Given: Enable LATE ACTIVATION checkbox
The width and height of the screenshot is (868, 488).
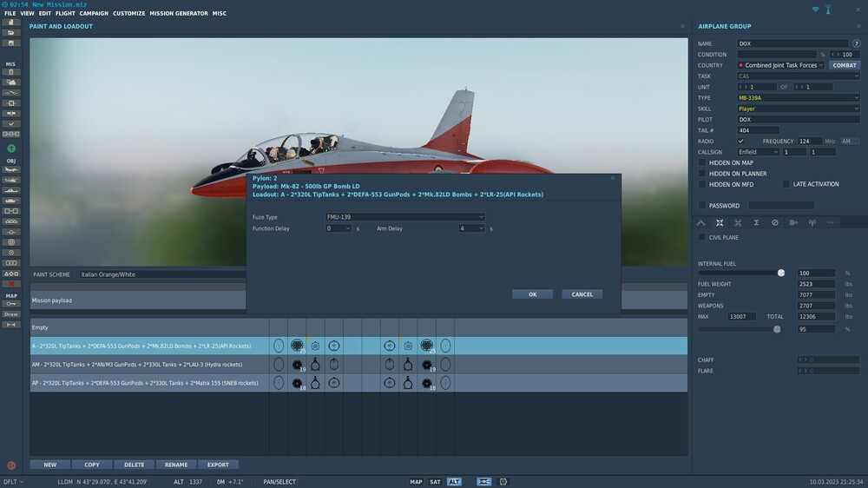Looking at the screenshot, I should point(786,184).
